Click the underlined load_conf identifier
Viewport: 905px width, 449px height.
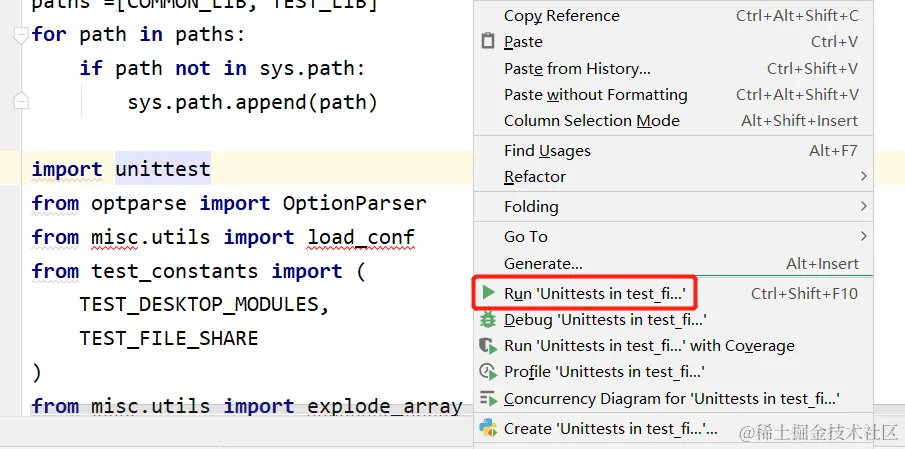point(361,237)
